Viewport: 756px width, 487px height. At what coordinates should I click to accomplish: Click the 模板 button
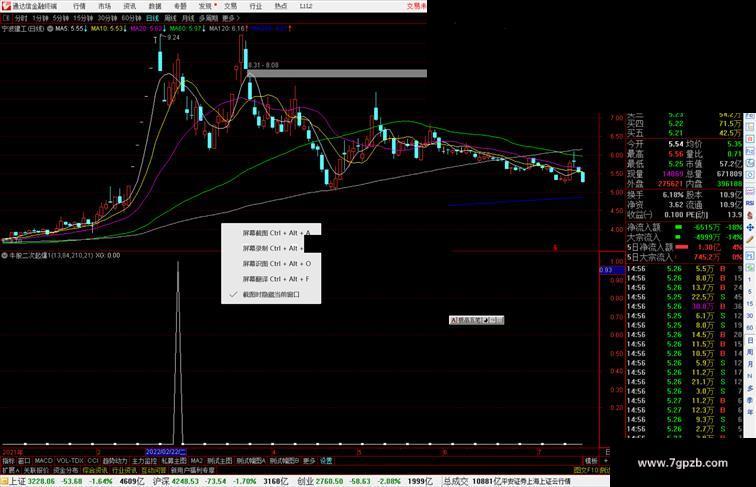pyautogui.click(x=591, y=461)
